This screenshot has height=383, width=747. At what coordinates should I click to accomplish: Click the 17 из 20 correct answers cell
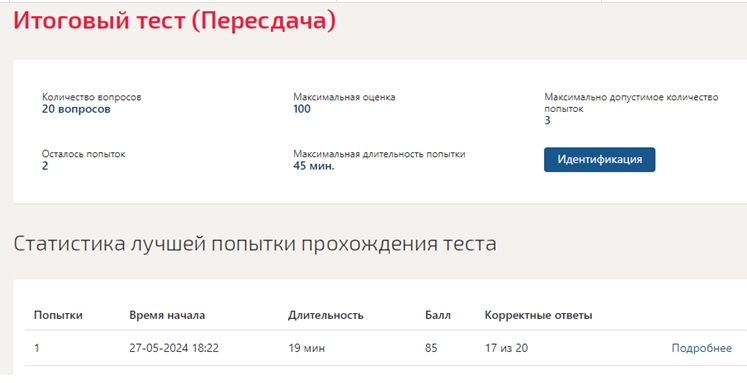click(506, 348)
